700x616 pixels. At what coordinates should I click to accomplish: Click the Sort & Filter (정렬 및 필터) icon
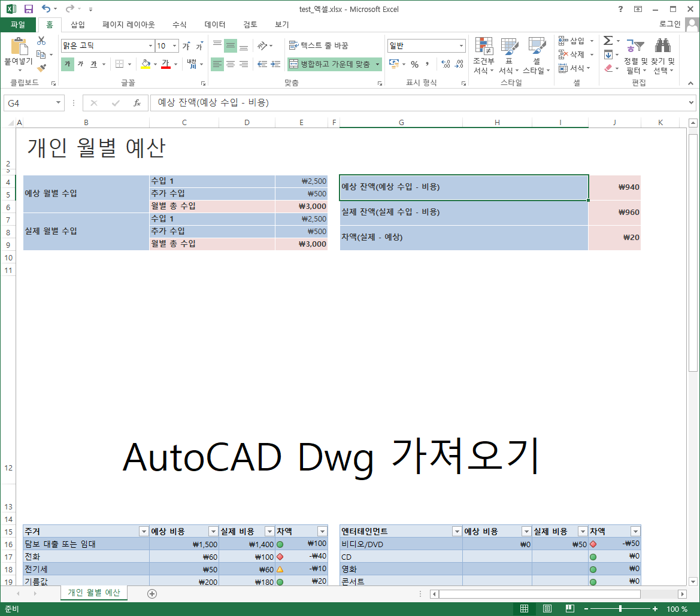point(635,56)
